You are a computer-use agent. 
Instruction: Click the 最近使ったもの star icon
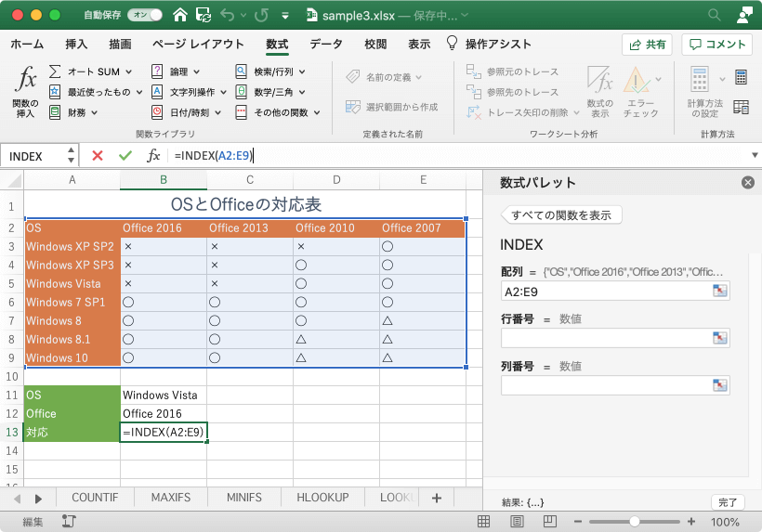click(55, 92)
